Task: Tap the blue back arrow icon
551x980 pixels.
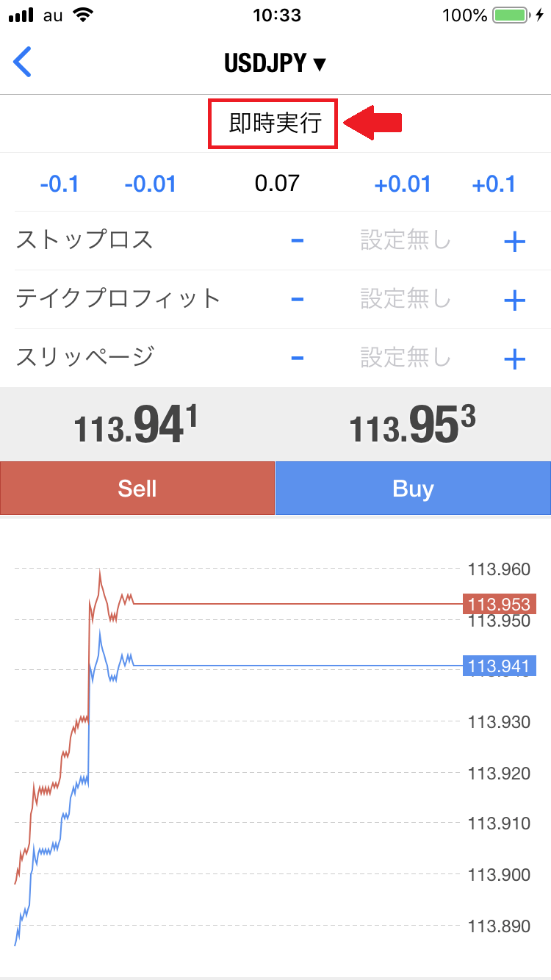Action: click(x=23, y=62)
